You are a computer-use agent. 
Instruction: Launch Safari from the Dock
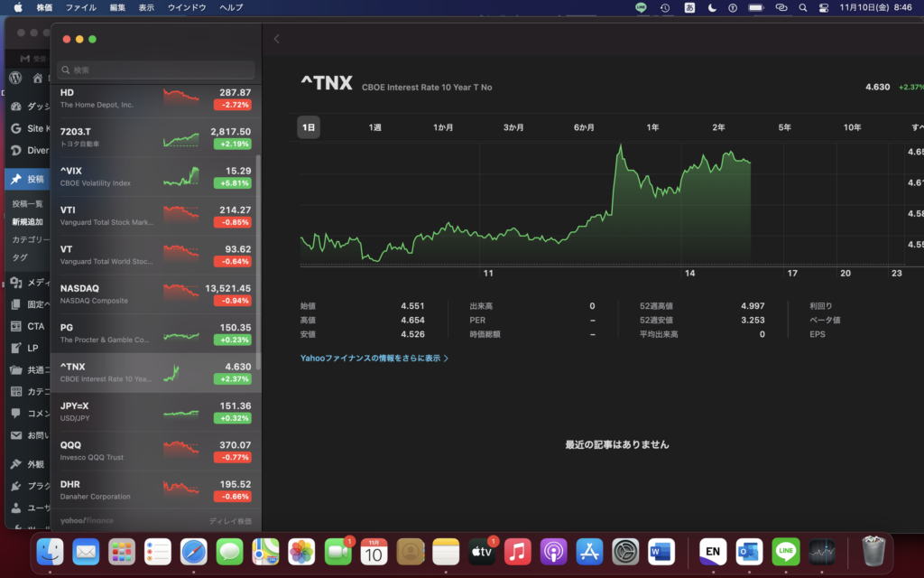coord(193,550)
